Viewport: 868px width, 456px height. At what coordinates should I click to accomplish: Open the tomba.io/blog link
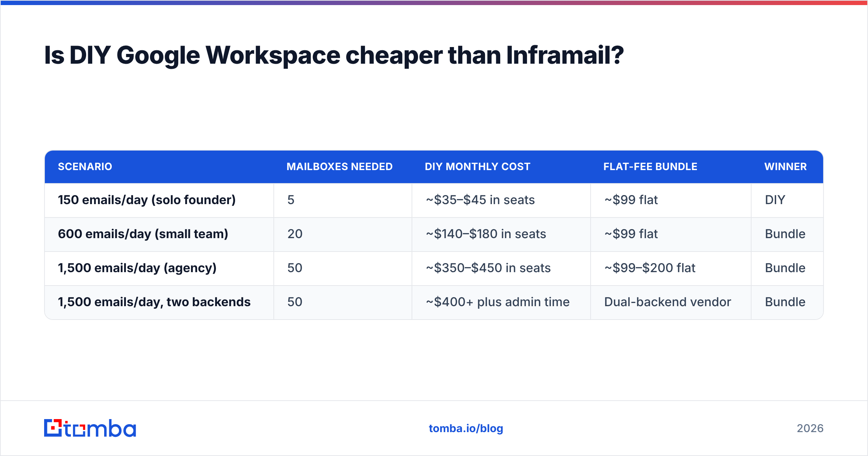tap(466, 428)
